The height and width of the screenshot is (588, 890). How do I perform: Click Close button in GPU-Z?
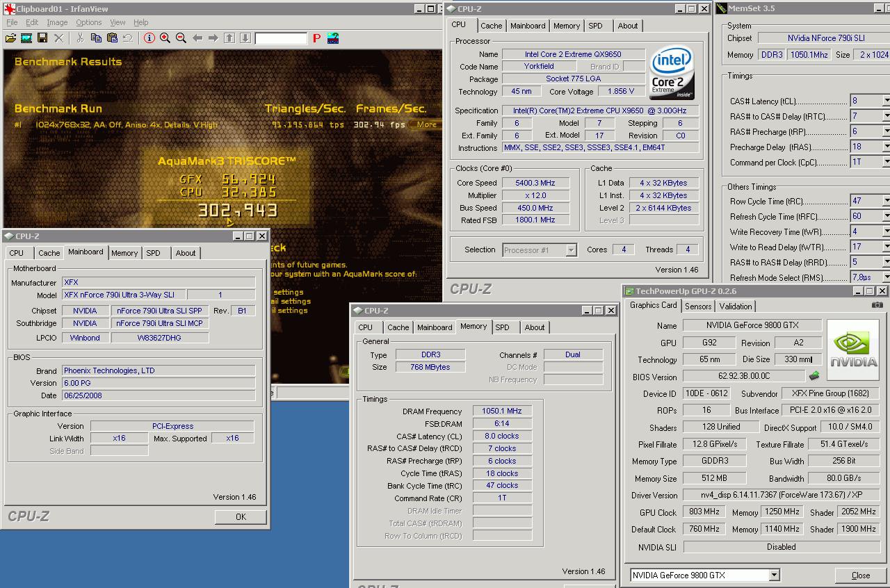pos(861,575)
